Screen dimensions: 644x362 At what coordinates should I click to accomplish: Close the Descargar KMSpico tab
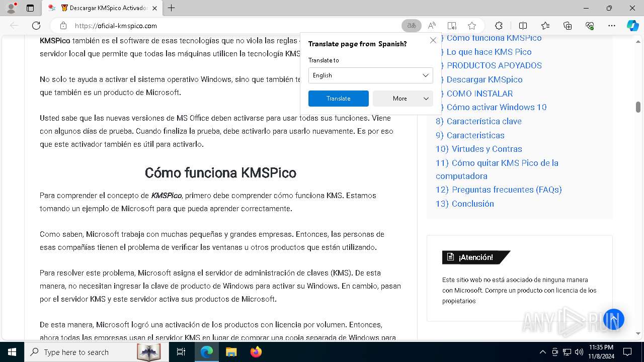pos(154,8)
